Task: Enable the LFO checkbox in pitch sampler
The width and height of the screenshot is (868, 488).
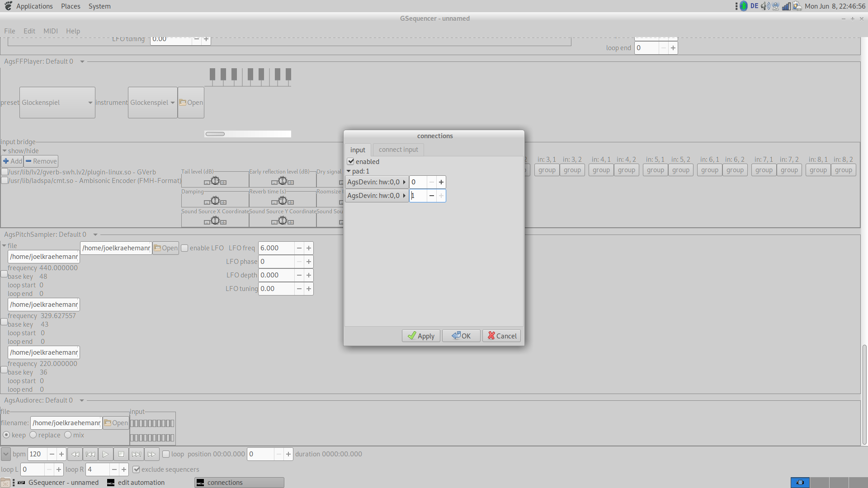Action: tap(185, 248)
